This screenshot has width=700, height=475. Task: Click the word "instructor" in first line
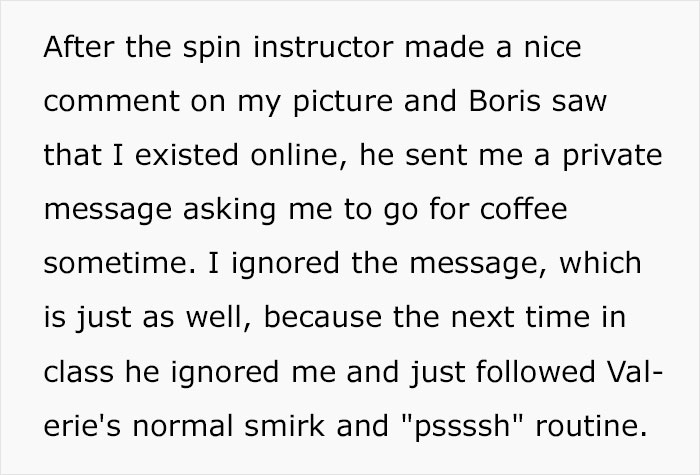click(324, 46)
